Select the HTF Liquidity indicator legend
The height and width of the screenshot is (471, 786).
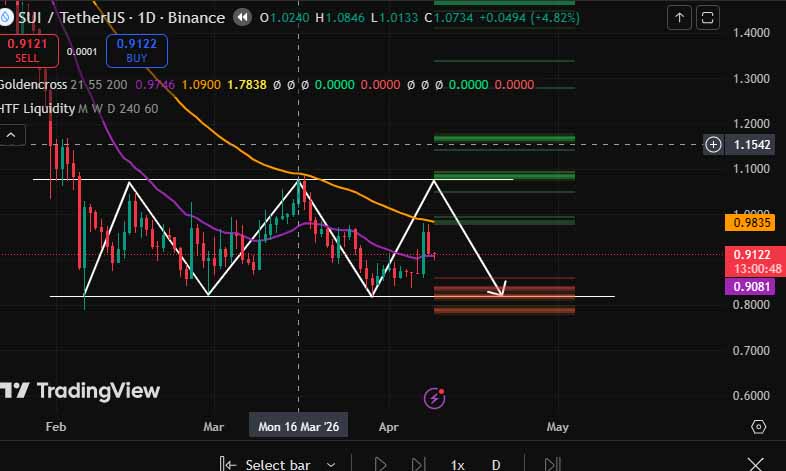tap(37, 109)
